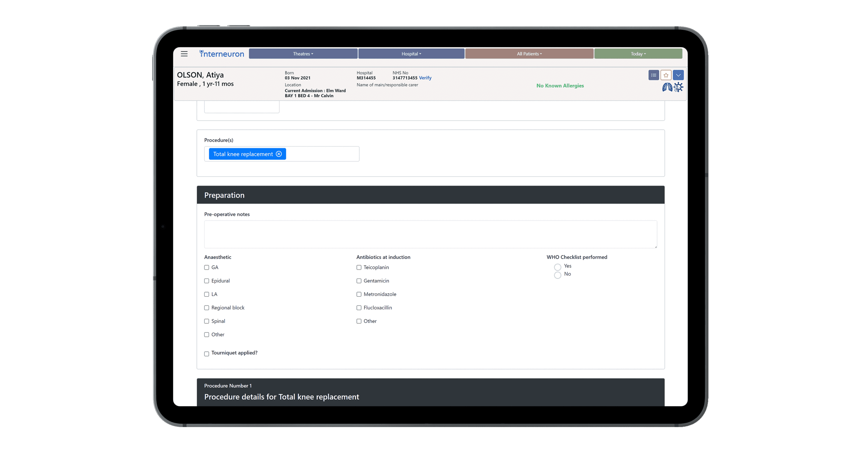
Task: Tick the Regional block checkbox
Action: coord(207,308)
